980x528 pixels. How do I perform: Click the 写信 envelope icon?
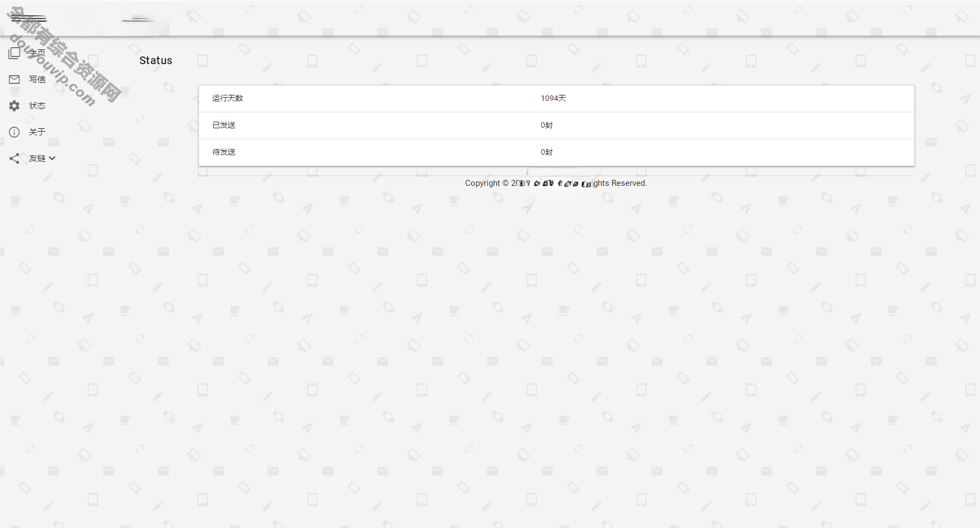[x=14, y=80]
